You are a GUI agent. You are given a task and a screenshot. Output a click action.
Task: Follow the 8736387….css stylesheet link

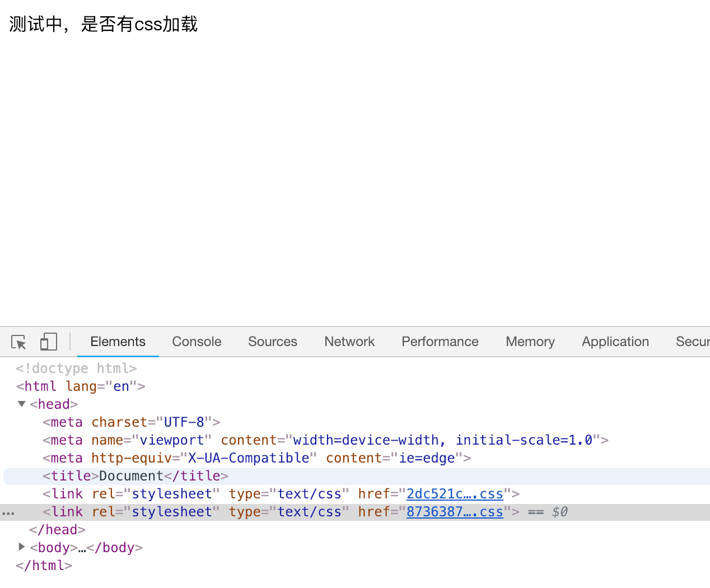[x=455, y=512]
